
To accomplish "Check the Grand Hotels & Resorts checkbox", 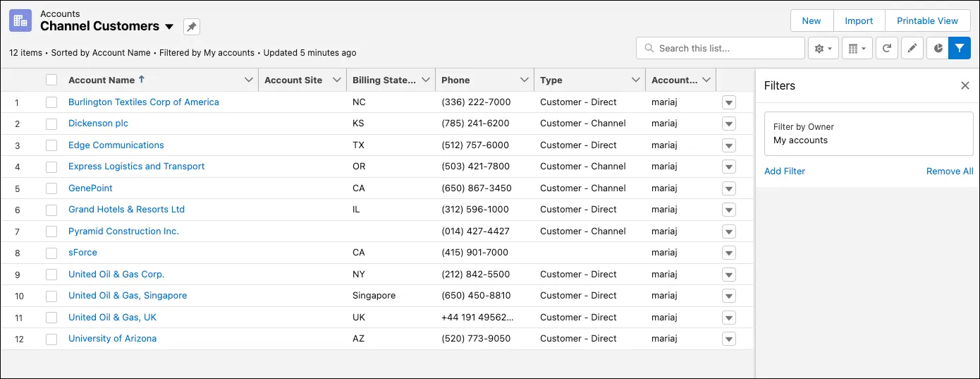I will click(51, 210).
